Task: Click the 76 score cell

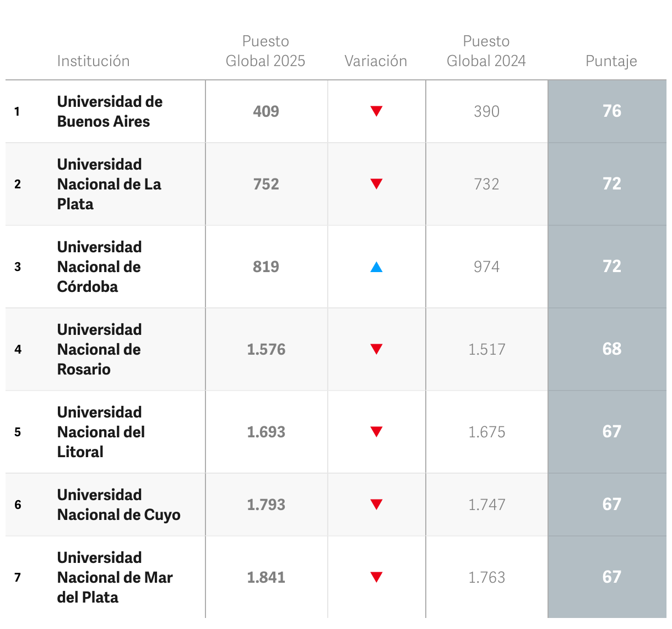Action: click(611, 111)
